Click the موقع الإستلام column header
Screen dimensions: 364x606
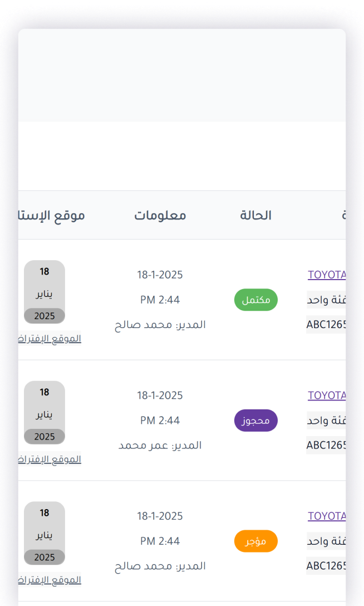52,216
